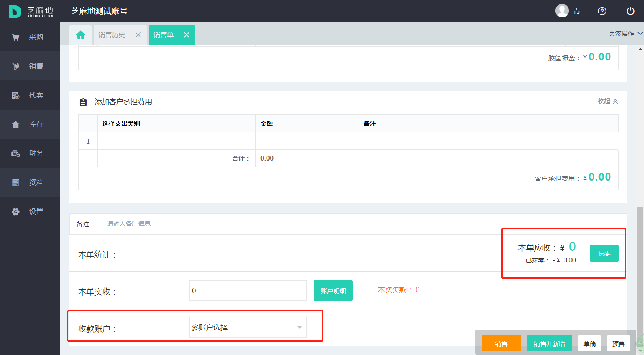Click the 设置 gear icon
Image resolution: width=644 pixels, height=355 pixels.
click(x=16, y=211)
